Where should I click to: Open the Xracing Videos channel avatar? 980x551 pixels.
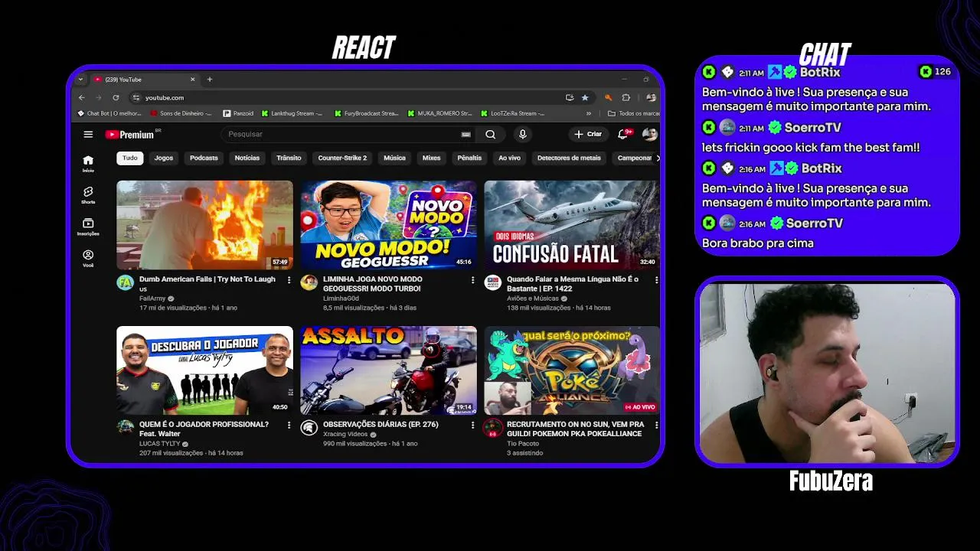point(309,427)
